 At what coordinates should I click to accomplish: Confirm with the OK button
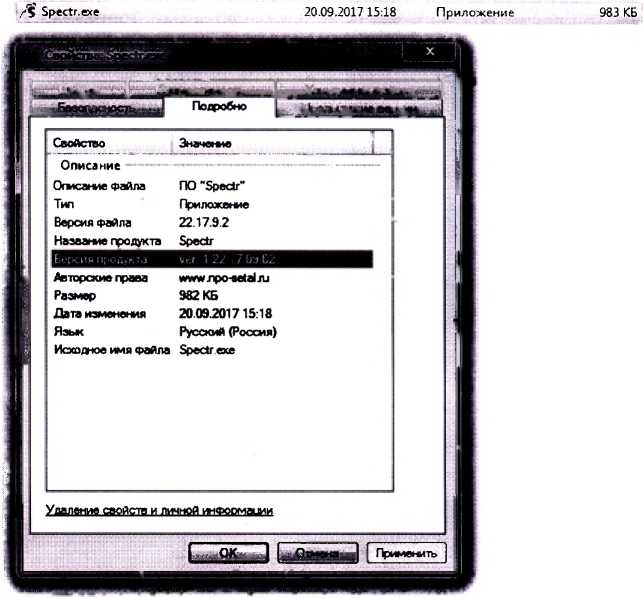pos(228,553)
